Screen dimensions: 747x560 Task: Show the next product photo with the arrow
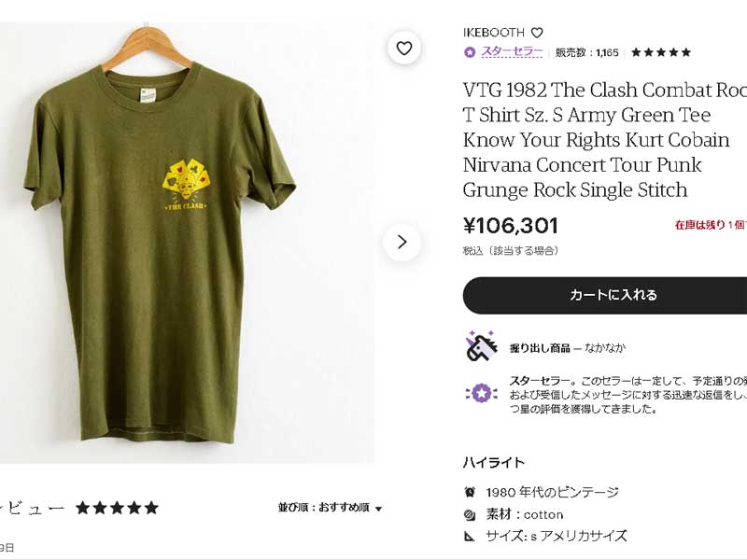pos(402,243)
